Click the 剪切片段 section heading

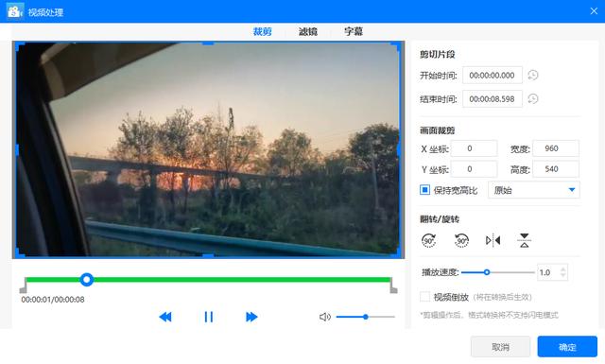point(438,55)
